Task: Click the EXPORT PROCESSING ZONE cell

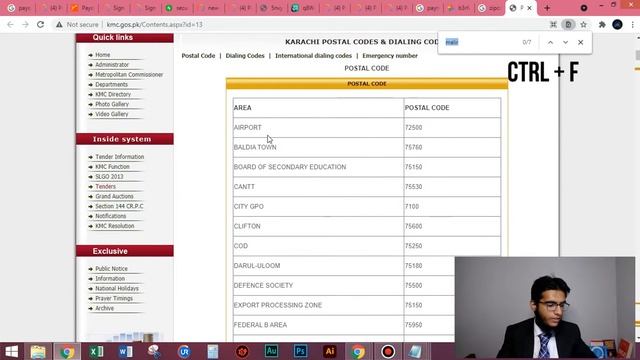Action: [x=318, y=305]
